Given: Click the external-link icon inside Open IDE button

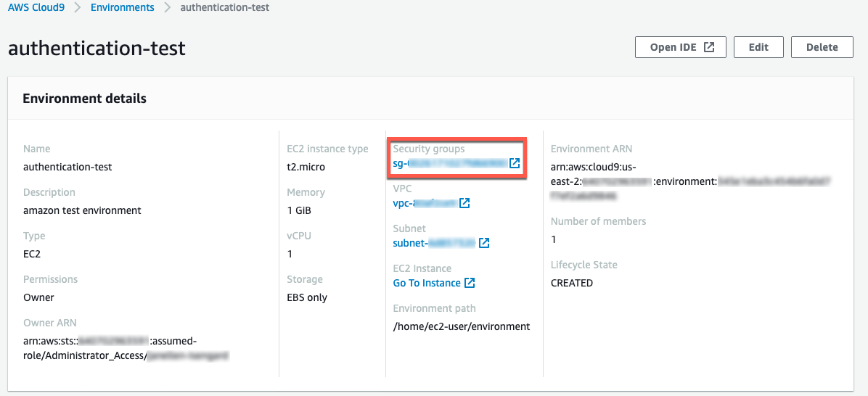Looking at the screenshot, I should [x=708, y=47].
